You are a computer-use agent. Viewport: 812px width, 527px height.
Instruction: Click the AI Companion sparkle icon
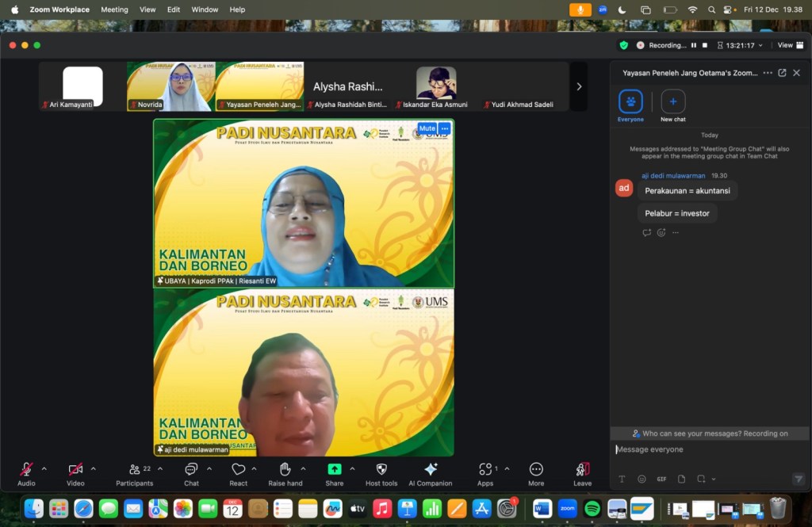tap(431, 469)
